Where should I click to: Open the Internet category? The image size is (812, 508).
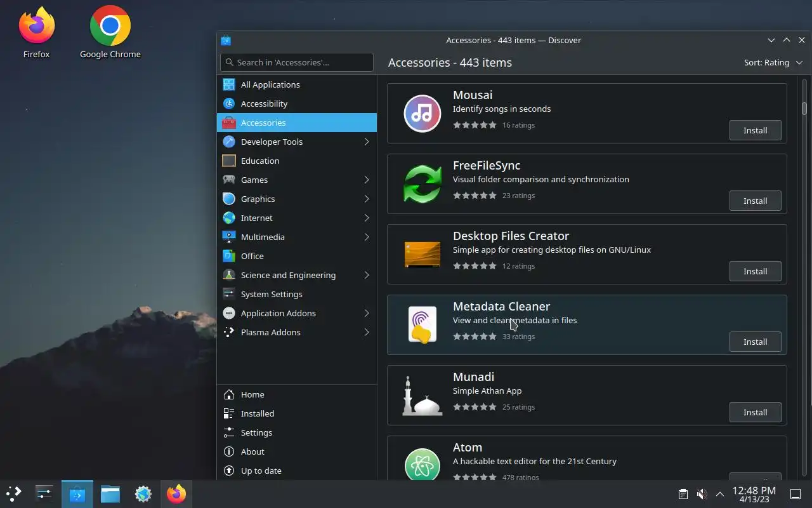tap(297, 218)
